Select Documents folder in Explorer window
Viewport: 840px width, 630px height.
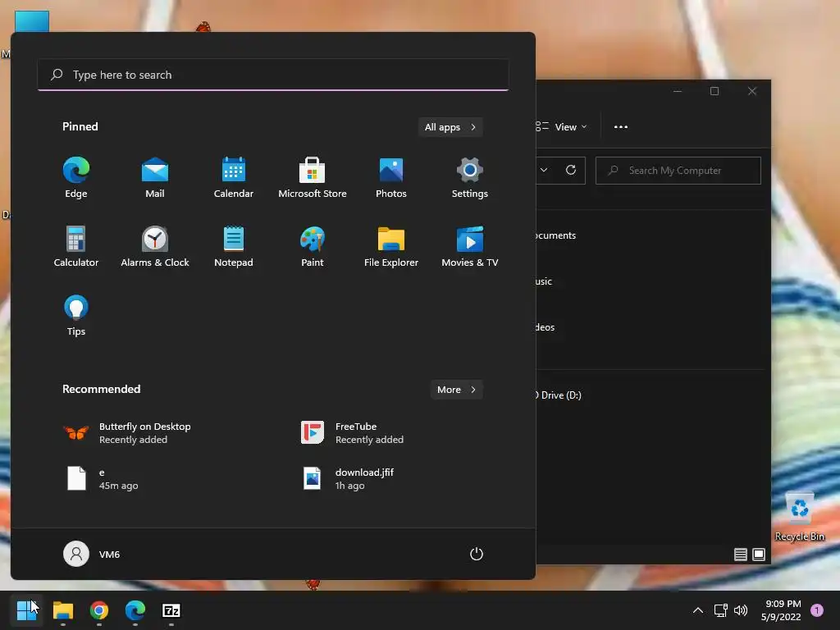[x=555, y=235]
